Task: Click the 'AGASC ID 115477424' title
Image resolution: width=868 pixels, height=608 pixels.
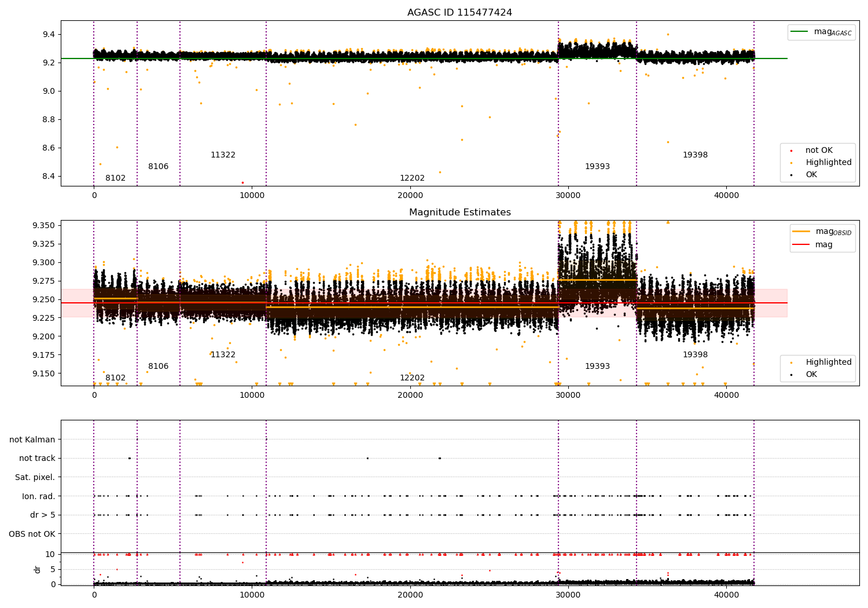Action: tap(459, 13)
